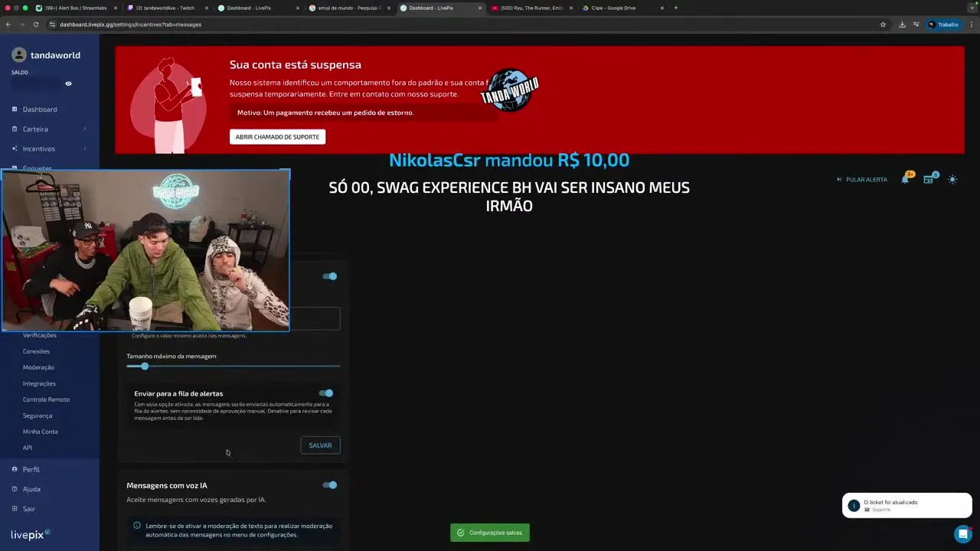Expand the Carteira sidebar section
This screenshot has height=551, width=980.
coord(50,129)
